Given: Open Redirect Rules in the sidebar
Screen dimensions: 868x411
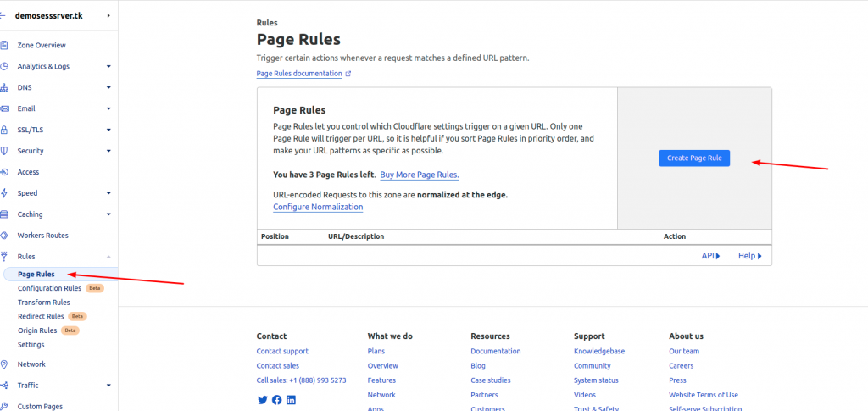Looking at the screenshot, I should tap(41, 316).
